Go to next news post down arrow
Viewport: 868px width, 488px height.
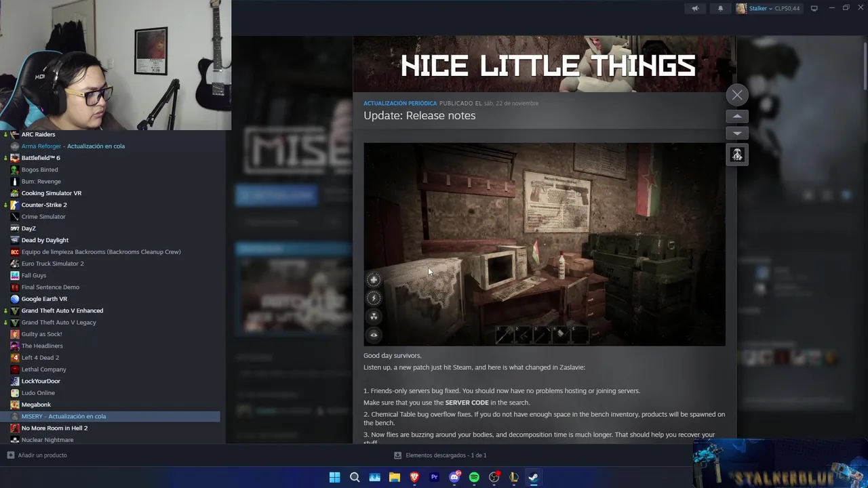pos(737,133)
